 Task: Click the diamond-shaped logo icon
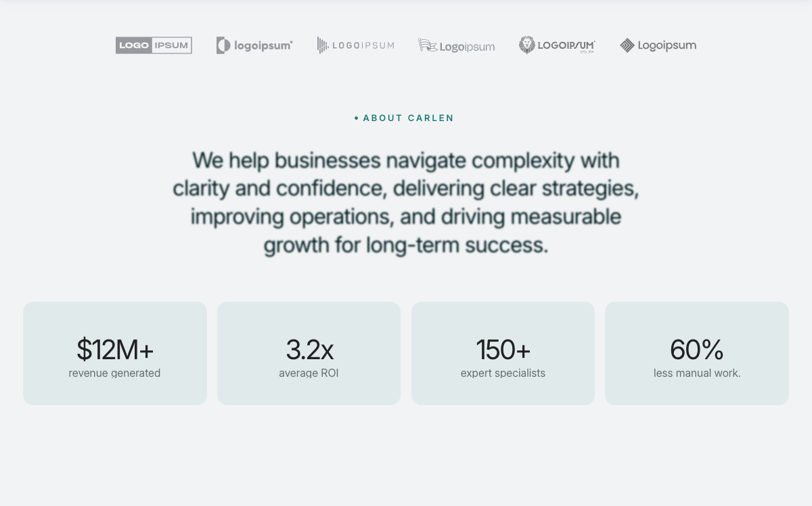pyautogui.click(x=627, y=45)
